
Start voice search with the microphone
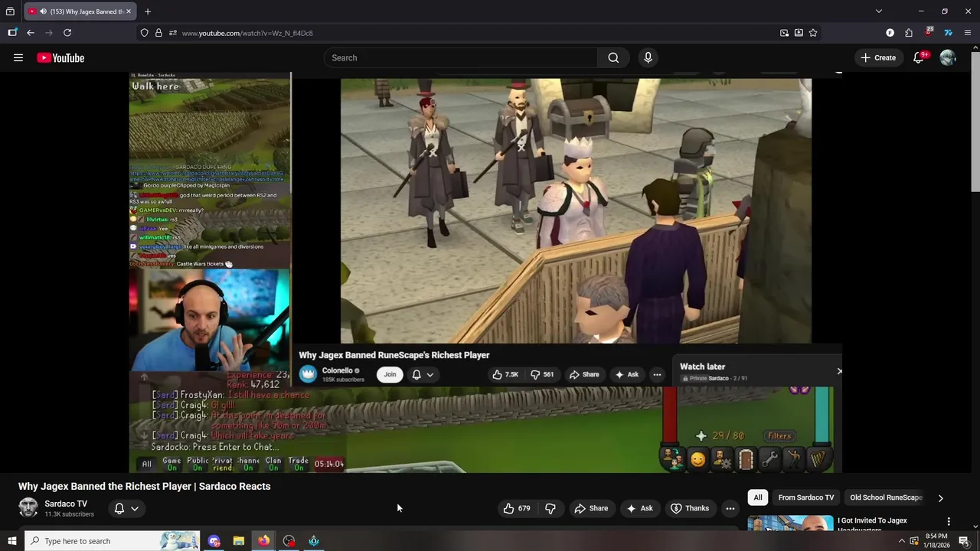point(648,57)
